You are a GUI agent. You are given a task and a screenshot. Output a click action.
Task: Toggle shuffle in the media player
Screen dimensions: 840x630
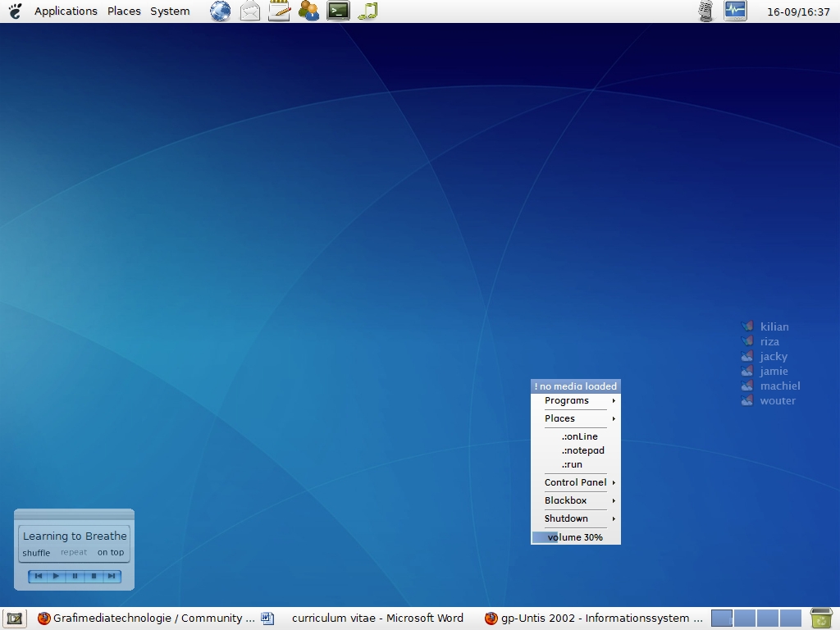click(36, 553)
